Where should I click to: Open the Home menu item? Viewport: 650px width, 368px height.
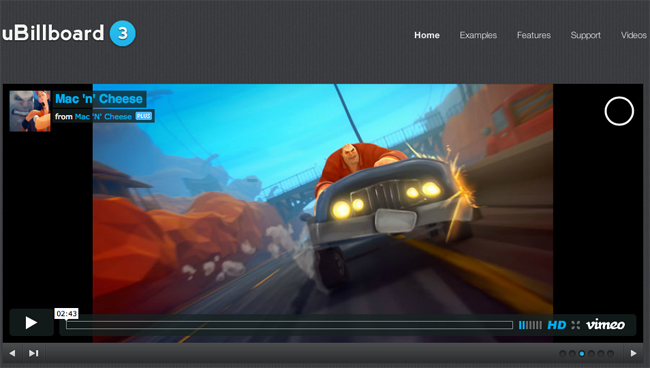click(427, 35)
